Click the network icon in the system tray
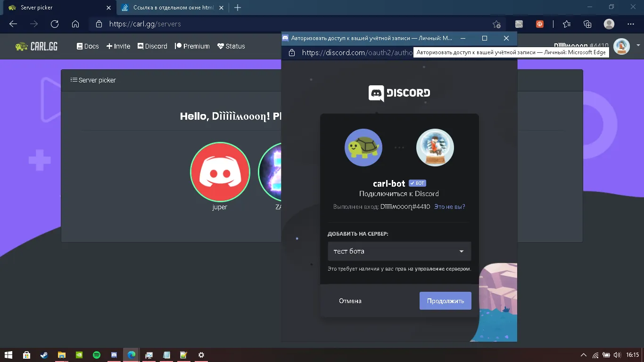 pos(595,355)
